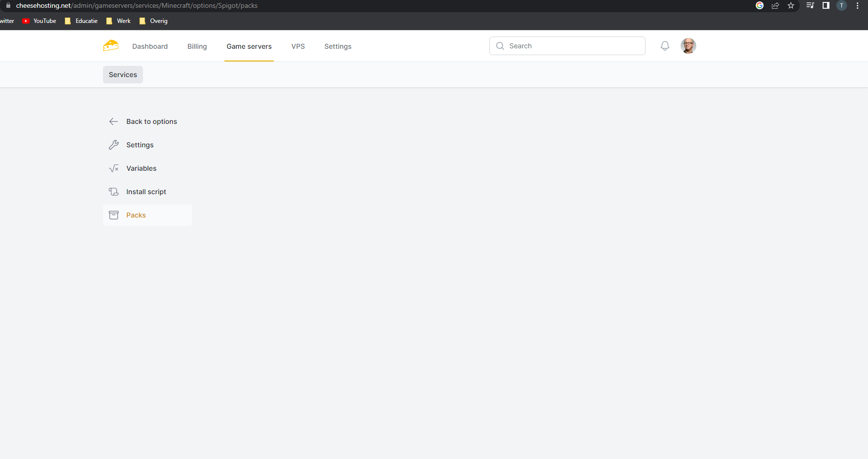This screenshot has height=459, width=868.
Task: Click the Services button
Action: pos(123,75)
